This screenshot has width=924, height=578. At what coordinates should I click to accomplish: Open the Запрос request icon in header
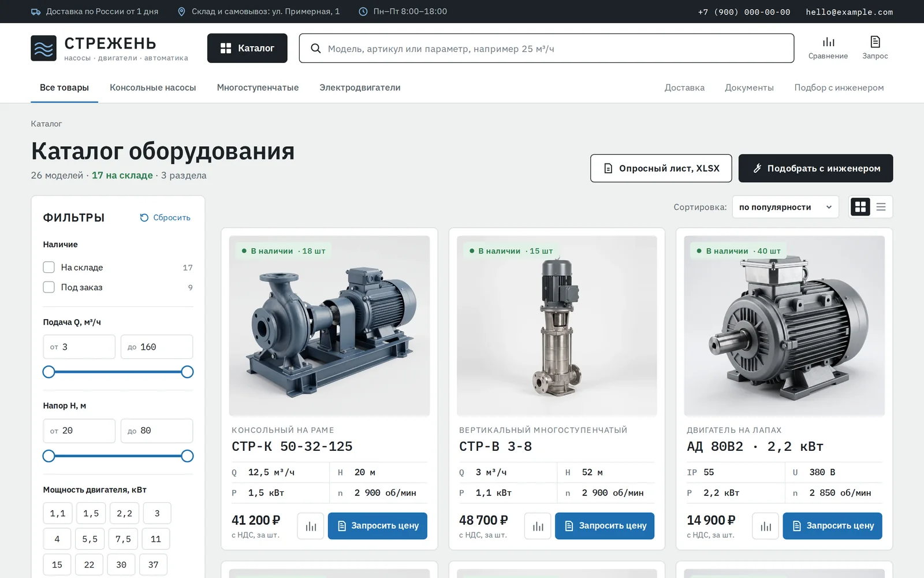(x=875, y=48)
